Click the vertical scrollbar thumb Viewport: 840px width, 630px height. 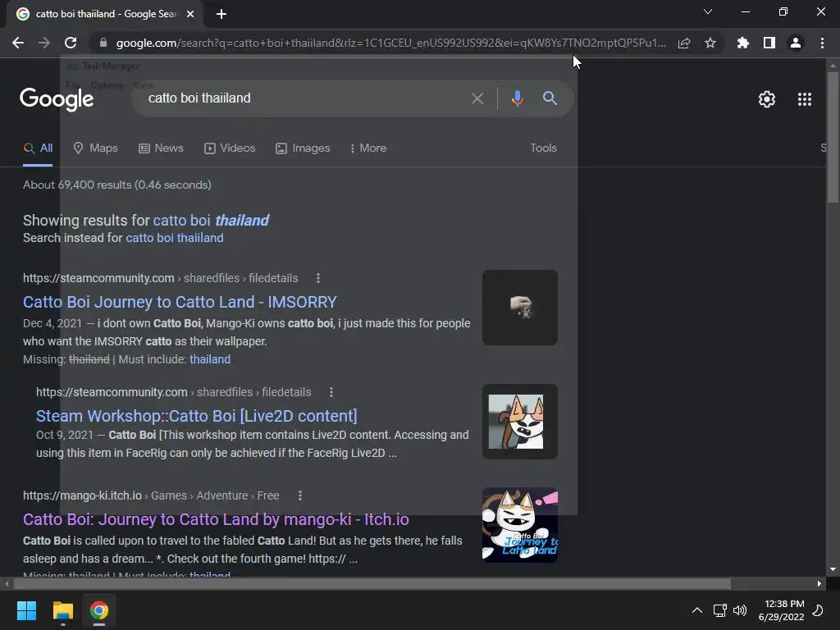[x=833, y=138]
